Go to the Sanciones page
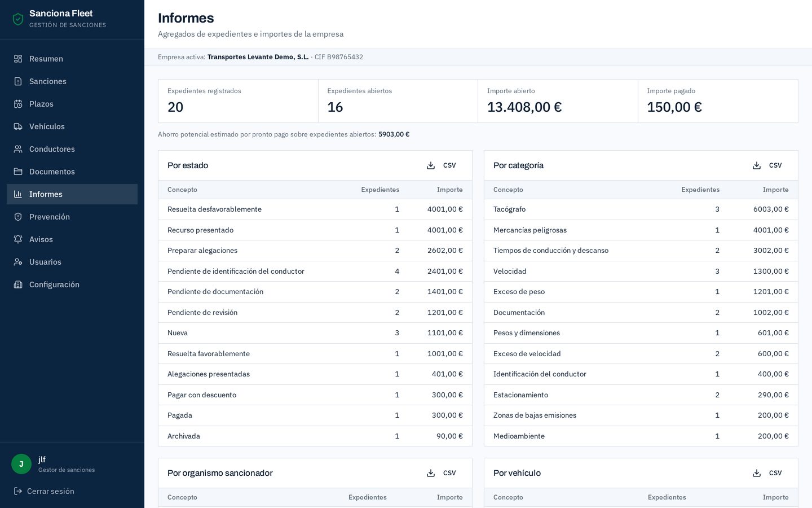 [x=72, y=81]
